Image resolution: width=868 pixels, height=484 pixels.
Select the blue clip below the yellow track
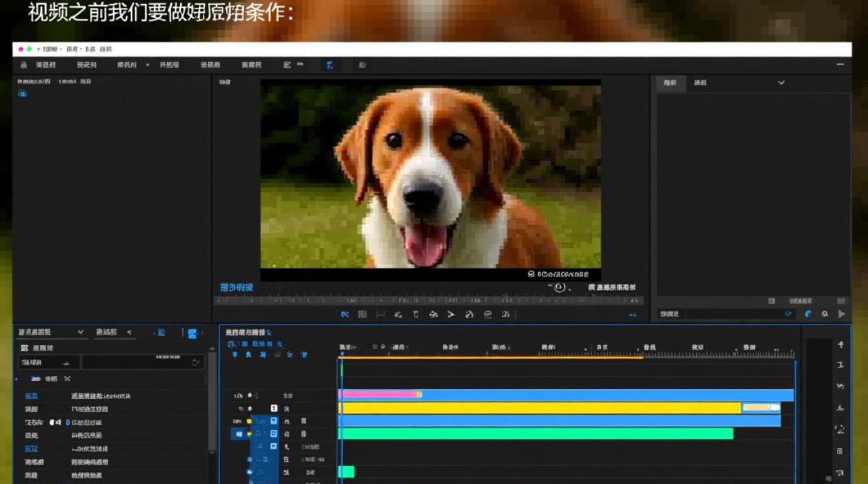click(559, 421)
